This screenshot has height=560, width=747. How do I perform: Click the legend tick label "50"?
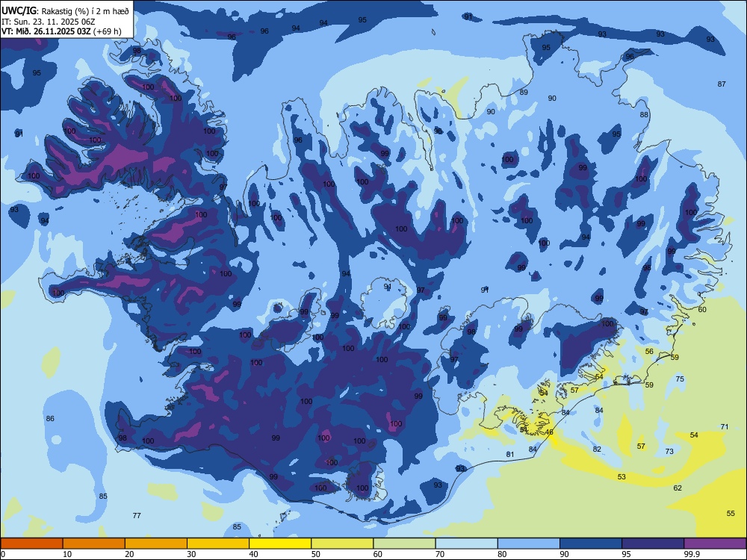click(316, 554)
